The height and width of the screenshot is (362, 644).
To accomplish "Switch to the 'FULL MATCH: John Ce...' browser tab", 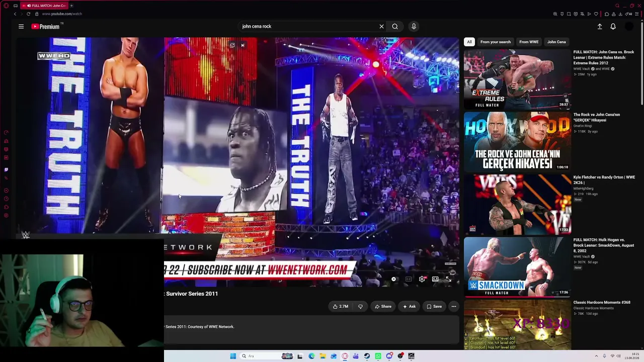I will [44, 6].
